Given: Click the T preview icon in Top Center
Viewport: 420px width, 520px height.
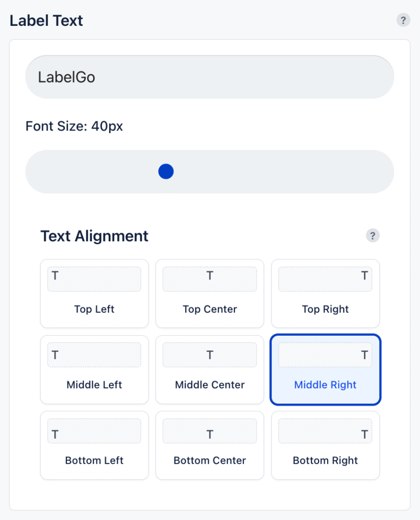Looking at the screenshot, I should tap(209, 276).
